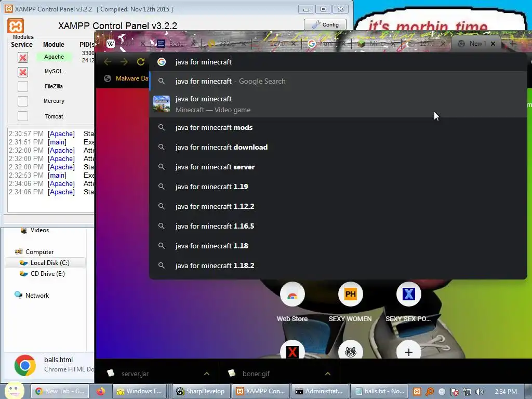
Task: Click the 2:34 PM taskbar clock
Action: click(506, 392)
